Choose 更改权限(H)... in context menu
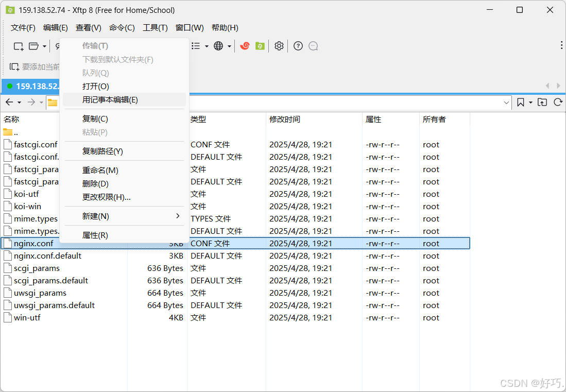566x392 pixels. tap(124, 197)
